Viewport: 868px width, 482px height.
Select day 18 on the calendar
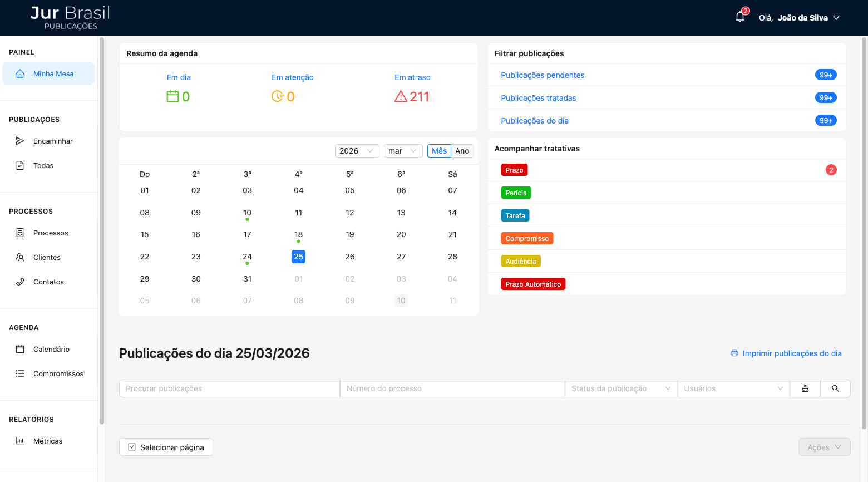298,234
